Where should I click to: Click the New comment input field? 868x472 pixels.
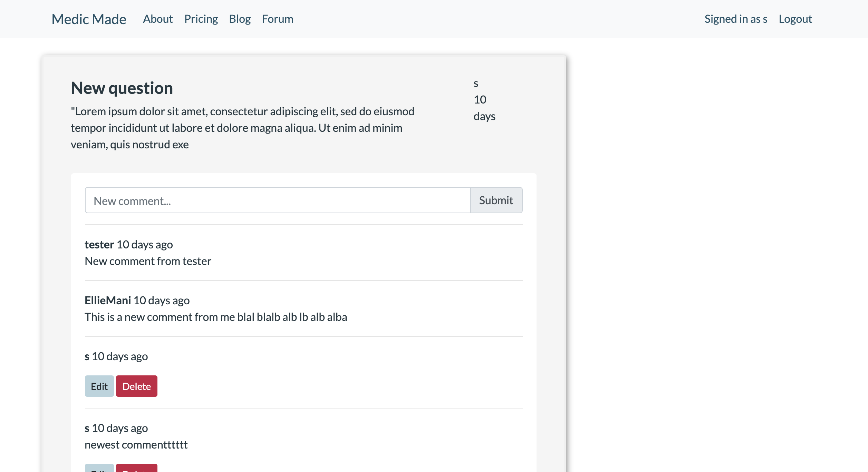[276, 200]
